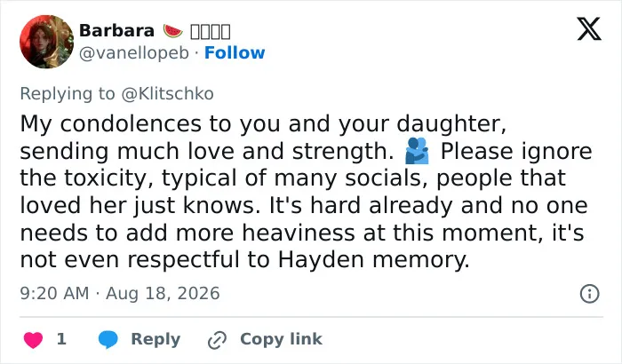The image size is (622, 364).
Task: Click the unrendered box characters after the watermelon
Action: pyautogui.click(x=211, y=31)
